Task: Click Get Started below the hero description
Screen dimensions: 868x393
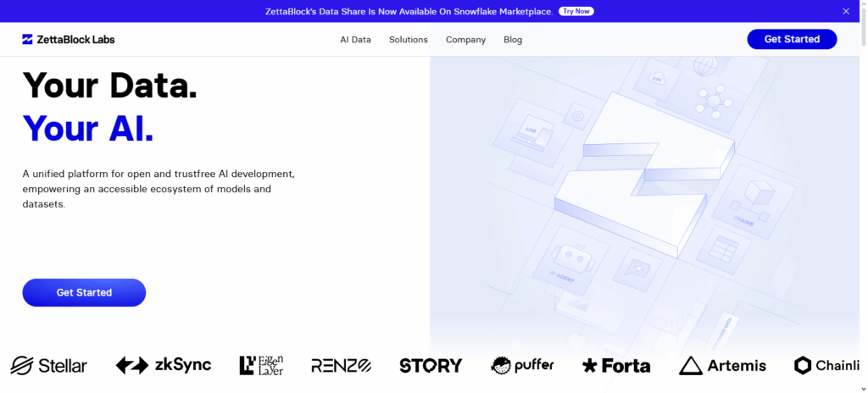Action: tap(84, 292)
